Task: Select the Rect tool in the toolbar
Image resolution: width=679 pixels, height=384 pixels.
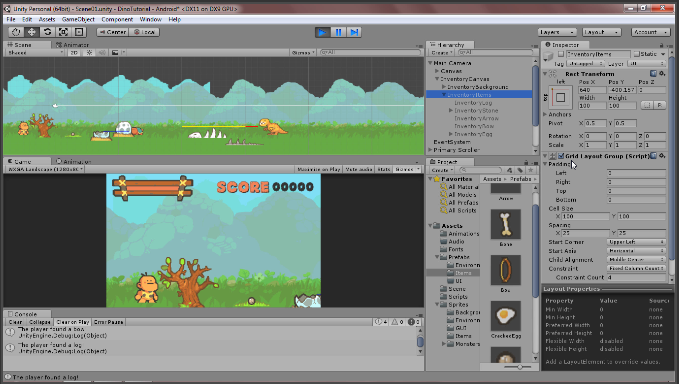Action: click(x=79, y=32)
